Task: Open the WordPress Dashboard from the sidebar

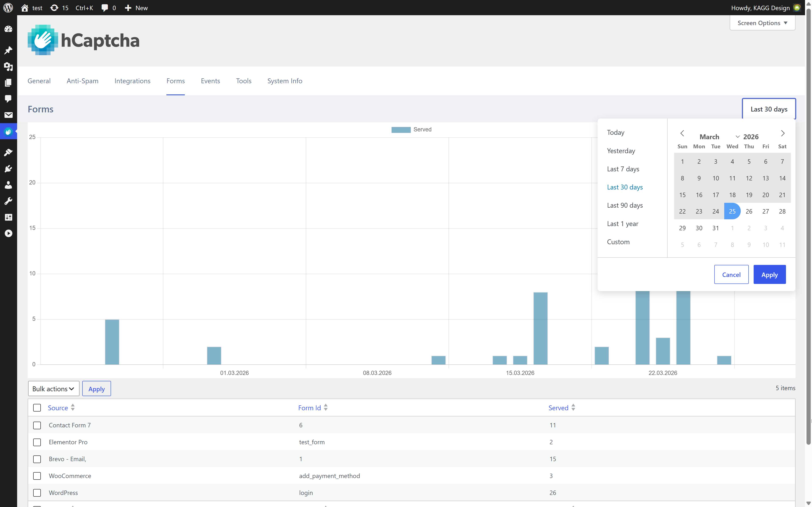Action: (9, 29)
